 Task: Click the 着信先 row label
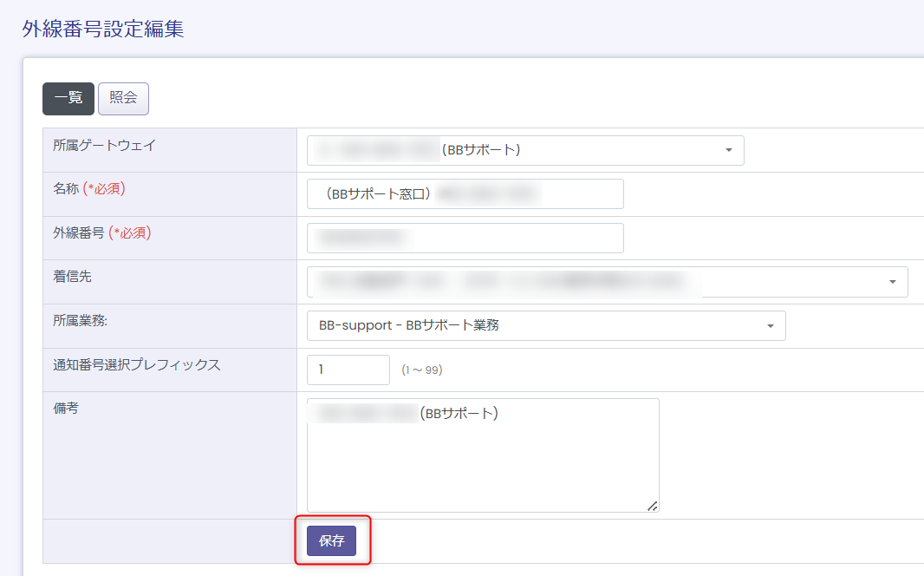tap(73, 277)
